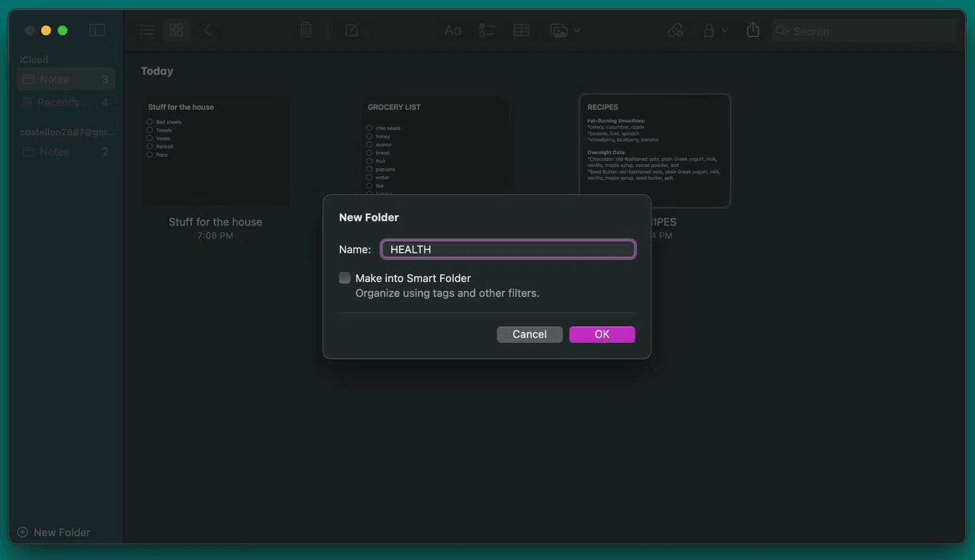This screenshot has height=560, width=975.
Task: Create a new note with compose icon
Action: click(352, 30)
